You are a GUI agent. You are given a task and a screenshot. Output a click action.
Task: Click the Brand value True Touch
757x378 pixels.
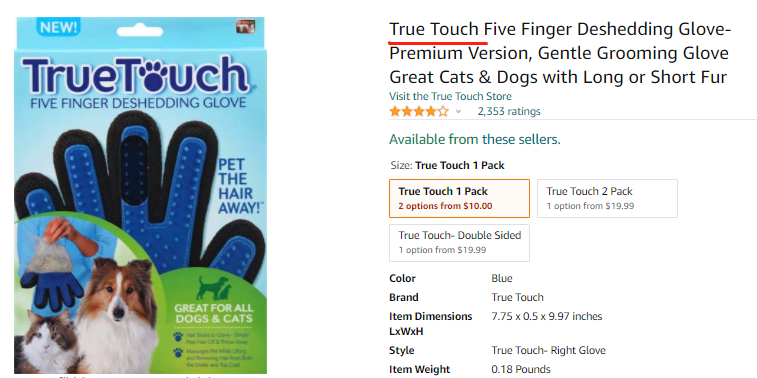pyautogui.click(x=518, y=297)
